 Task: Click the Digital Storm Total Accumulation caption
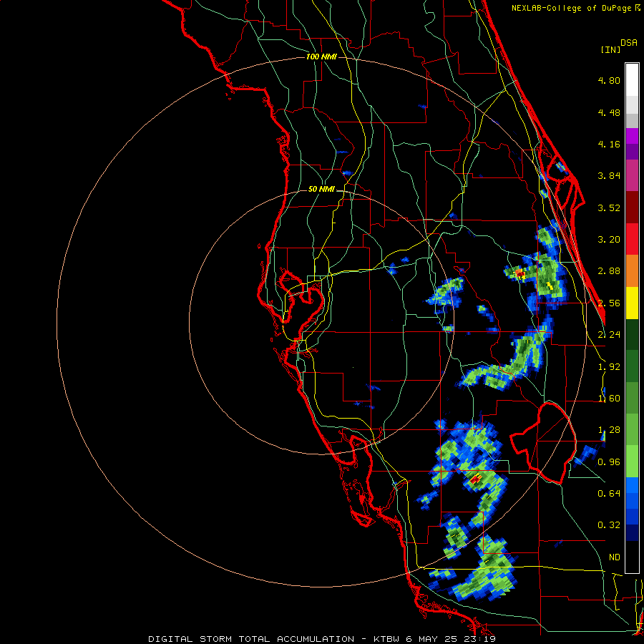coord(321,639)
